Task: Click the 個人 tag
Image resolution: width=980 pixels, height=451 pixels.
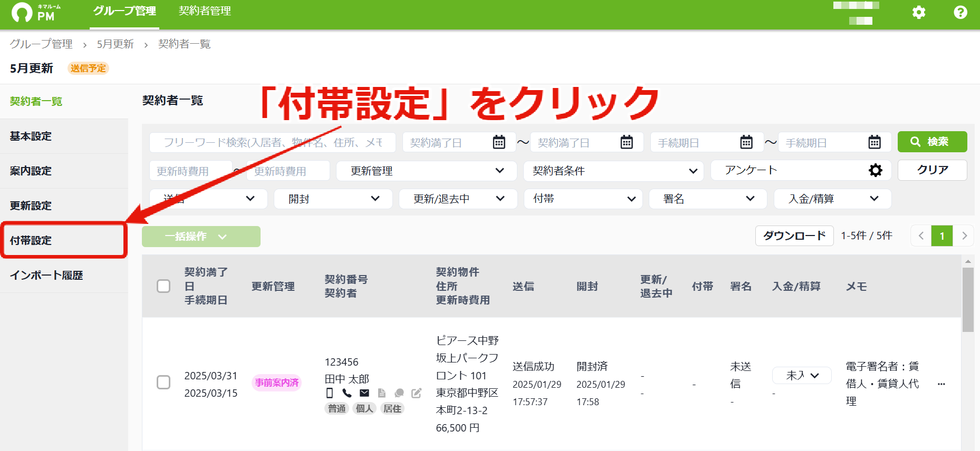Action: [364, 408]
